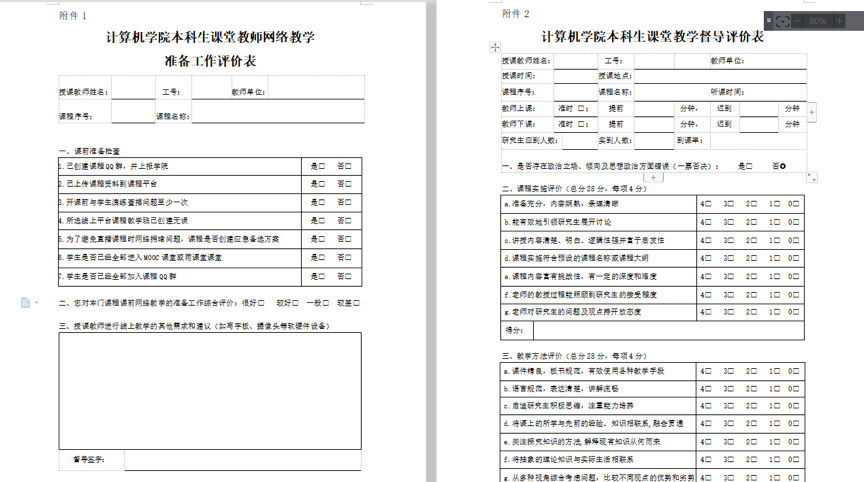Click the add-row plus below the table
This screenshot has width=864, height=482.
pyautogui.click(x=653, y=177)
